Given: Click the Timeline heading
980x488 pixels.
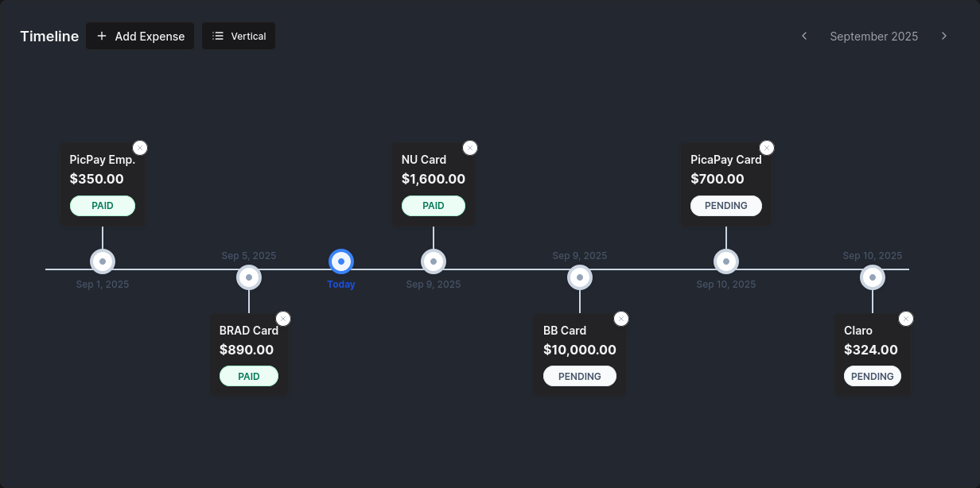Looking at the screenshot, I should (49, 36).
